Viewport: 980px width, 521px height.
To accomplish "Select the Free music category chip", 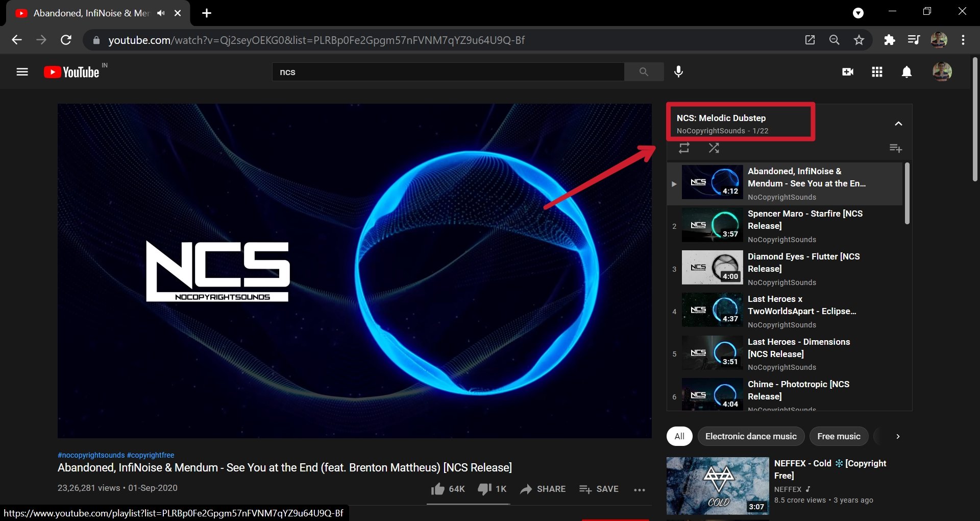I will coord(839,436).
